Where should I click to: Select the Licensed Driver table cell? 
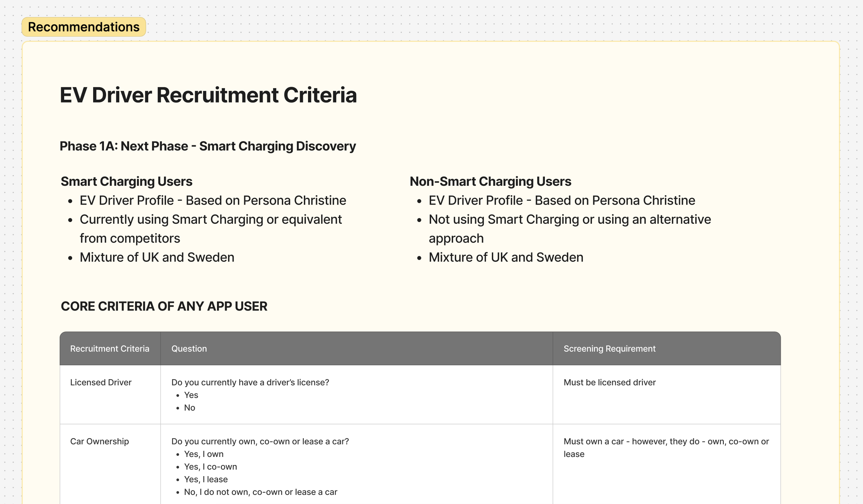pos(110,395)
